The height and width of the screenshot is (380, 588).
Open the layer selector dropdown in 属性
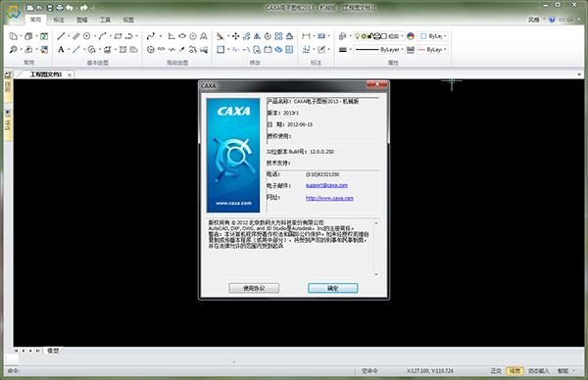[379, 36]
